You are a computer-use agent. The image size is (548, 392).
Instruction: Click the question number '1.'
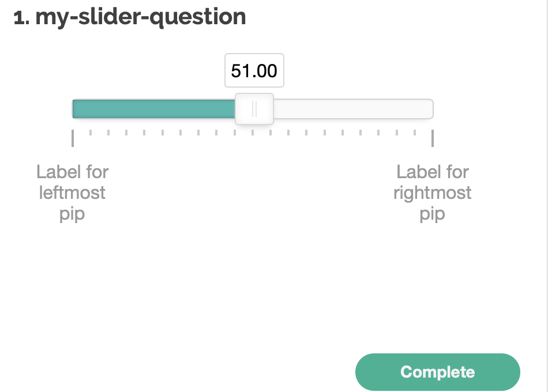tap(19, 17)
